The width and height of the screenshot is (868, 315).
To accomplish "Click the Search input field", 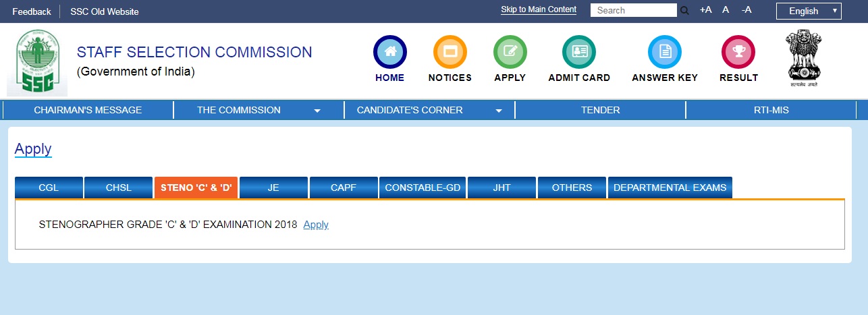I will point(633,10).
